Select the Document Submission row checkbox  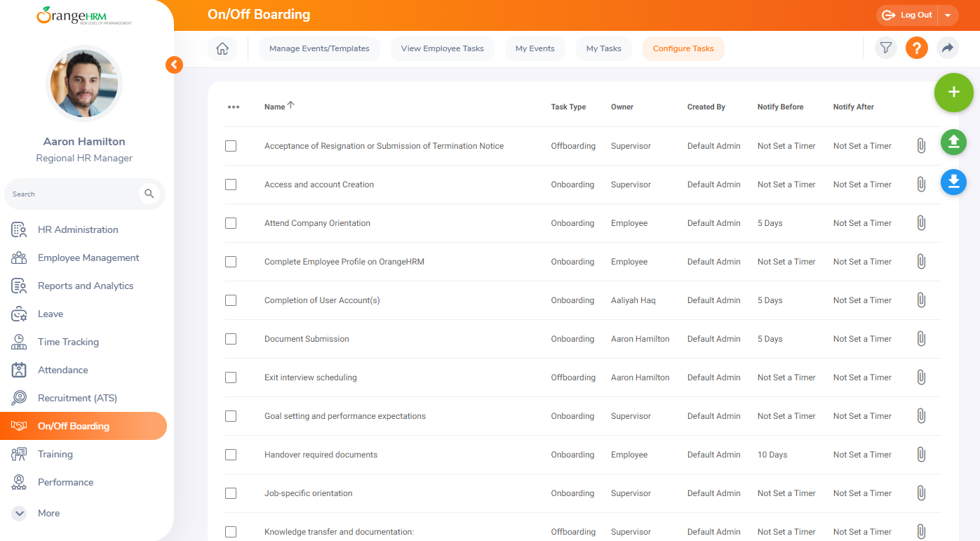coord(231,339)
